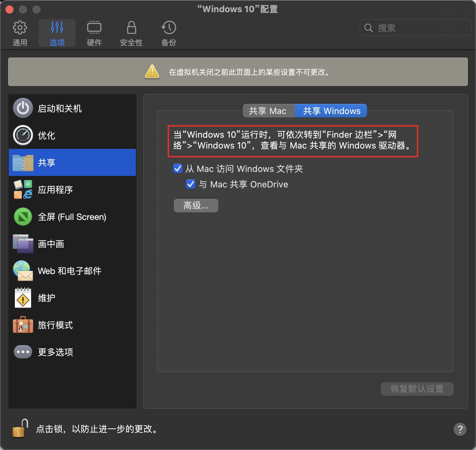Select 画中画 label in sidebar
Image resolution: width=476 pixels, height=450 pixels.
coord(51,244)
